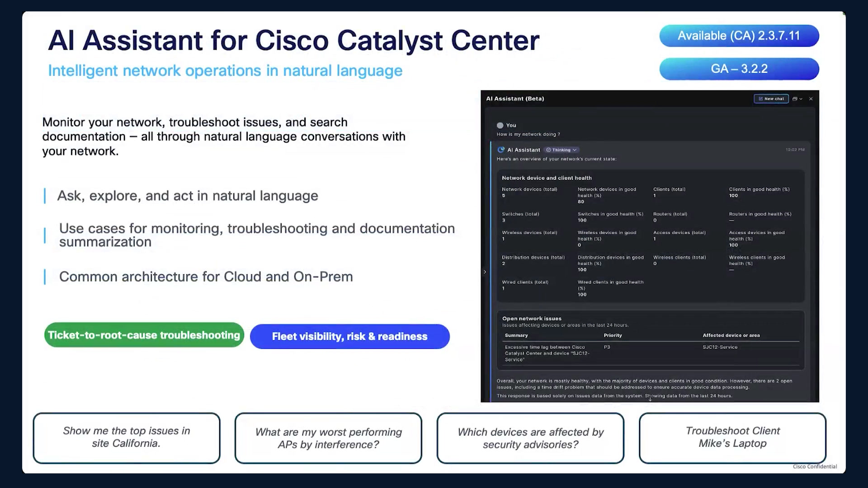The image size is (868, 488).
Task: Click the 'Ask, explore, and act in natural language' bullet
Action: tap(188, 196)
